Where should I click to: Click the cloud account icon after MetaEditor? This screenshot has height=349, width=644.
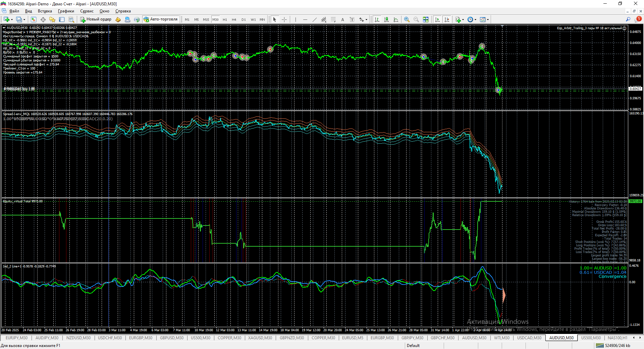tap(127, 19)
